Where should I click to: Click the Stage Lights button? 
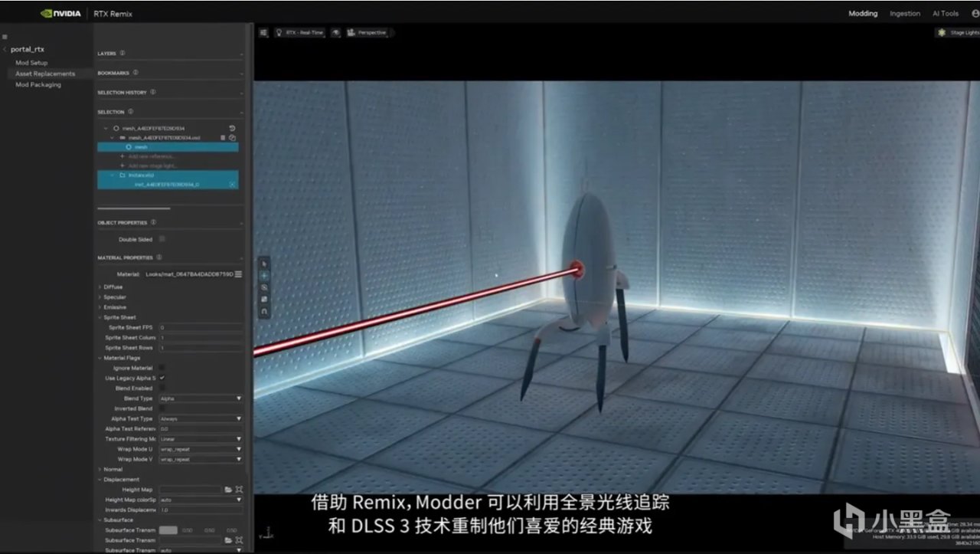958,33
